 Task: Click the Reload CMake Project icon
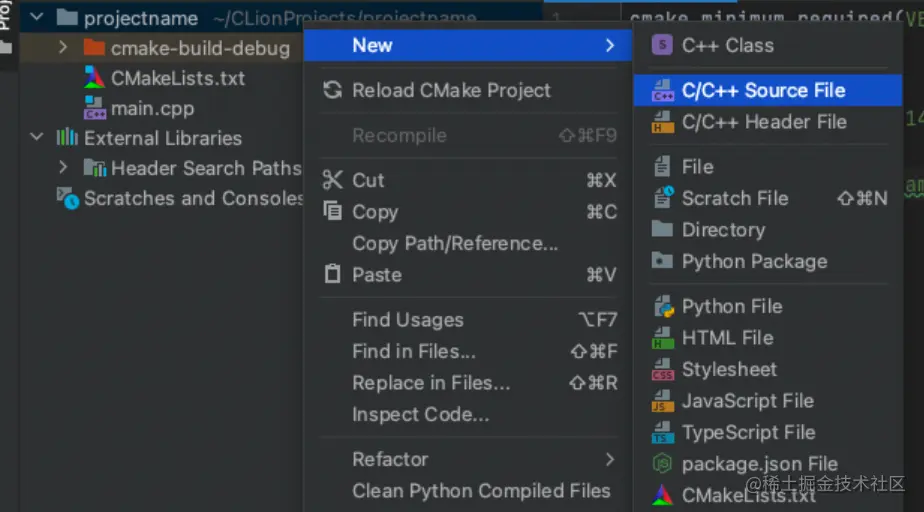tap(332, 90)
